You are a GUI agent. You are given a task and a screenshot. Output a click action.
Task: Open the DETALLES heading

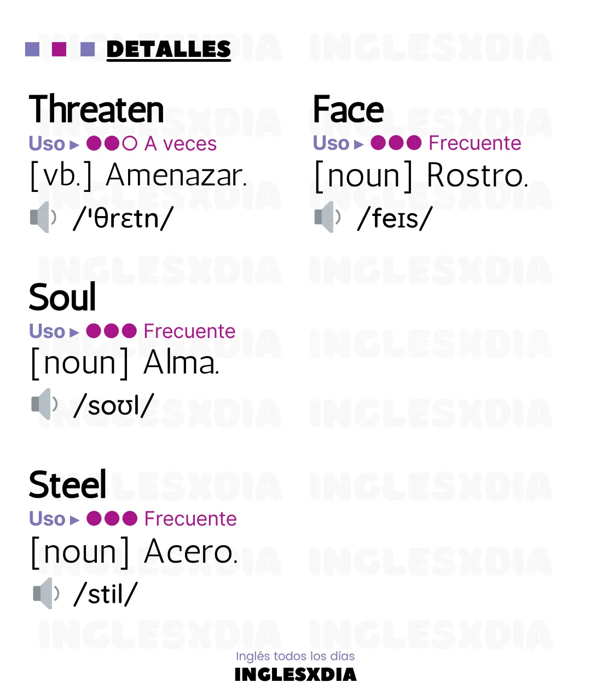169,50
